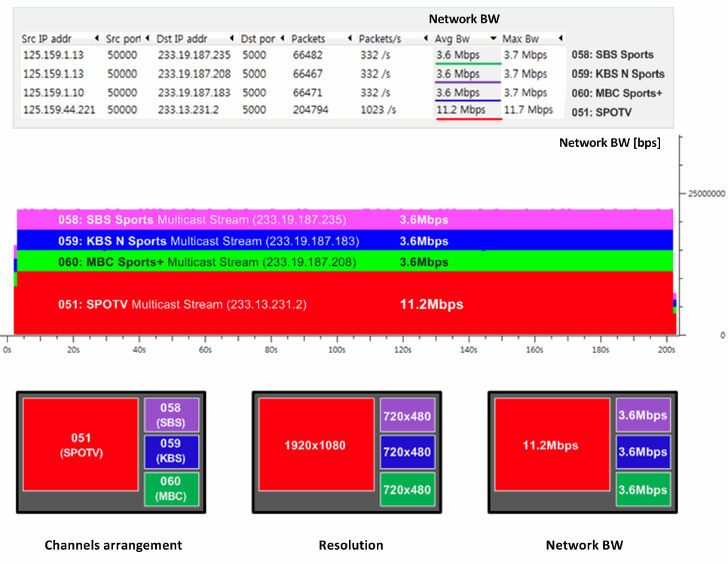Select packet count 66467
Viewport: 728px width, 564px height.
coord(307,74)
